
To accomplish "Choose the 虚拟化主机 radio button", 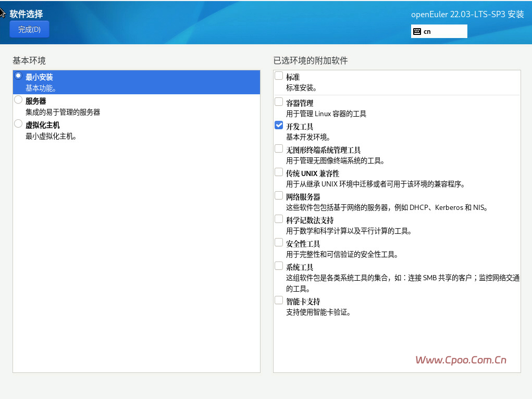I will (18, 124).
